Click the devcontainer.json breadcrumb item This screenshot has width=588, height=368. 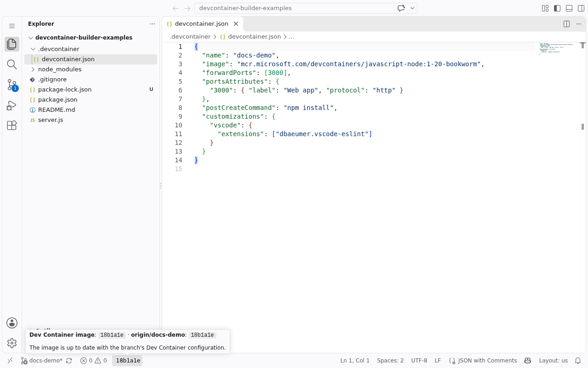point(250,37)
